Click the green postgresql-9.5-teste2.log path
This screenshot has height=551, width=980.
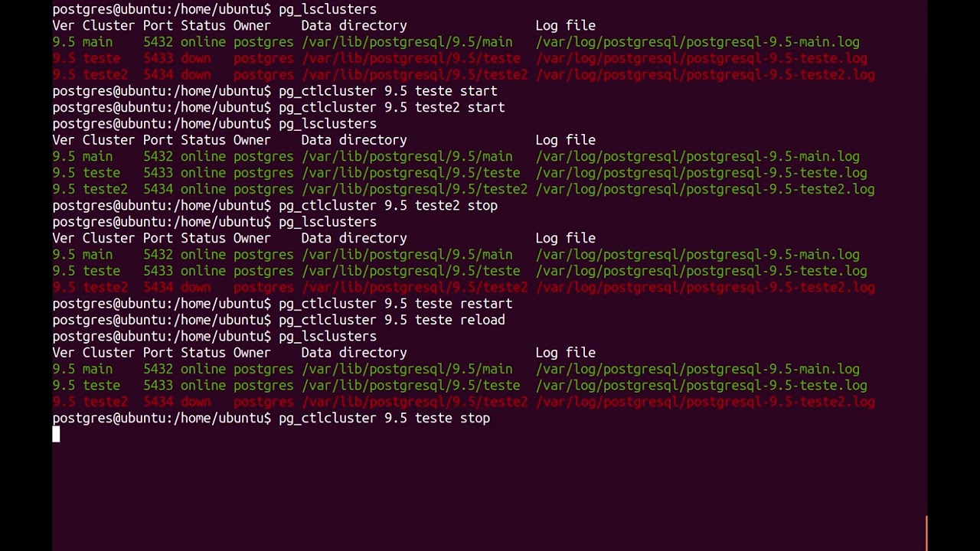[705, 189]
